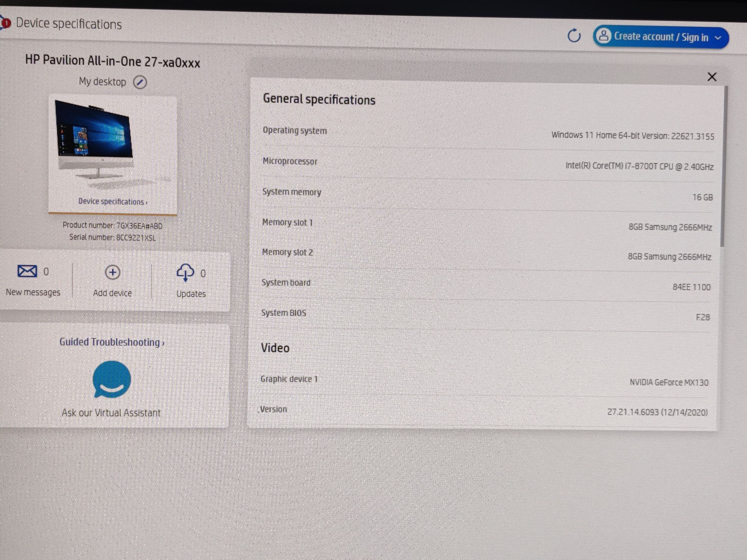Open the New messages envelope icon
Screen dimensions: 747x560
pos(27,271)
